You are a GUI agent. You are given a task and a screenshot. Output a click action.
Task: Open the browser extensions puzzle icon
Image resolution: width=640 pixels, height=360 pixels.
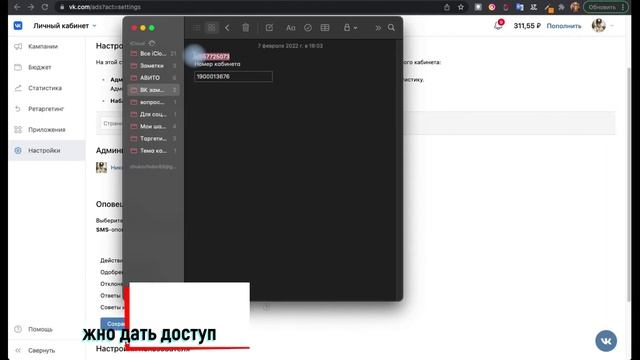click(x=561, y=7)
